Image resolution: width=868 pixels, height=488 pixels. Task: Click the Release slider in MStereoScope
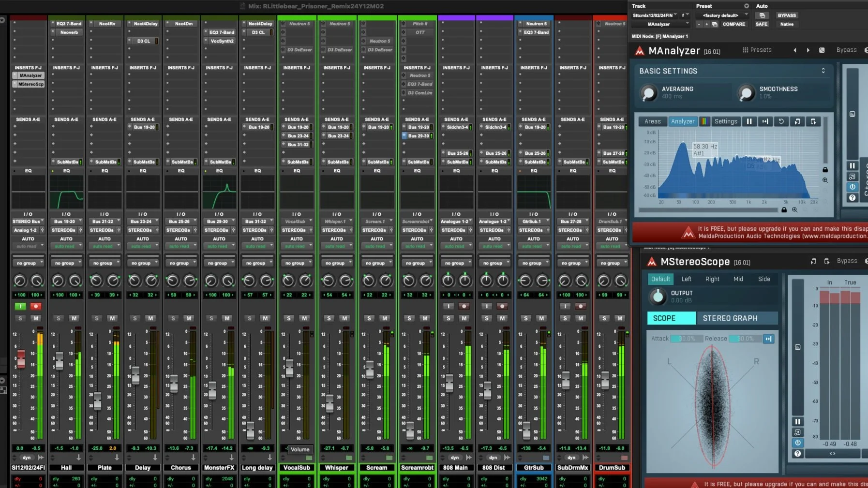746,339
